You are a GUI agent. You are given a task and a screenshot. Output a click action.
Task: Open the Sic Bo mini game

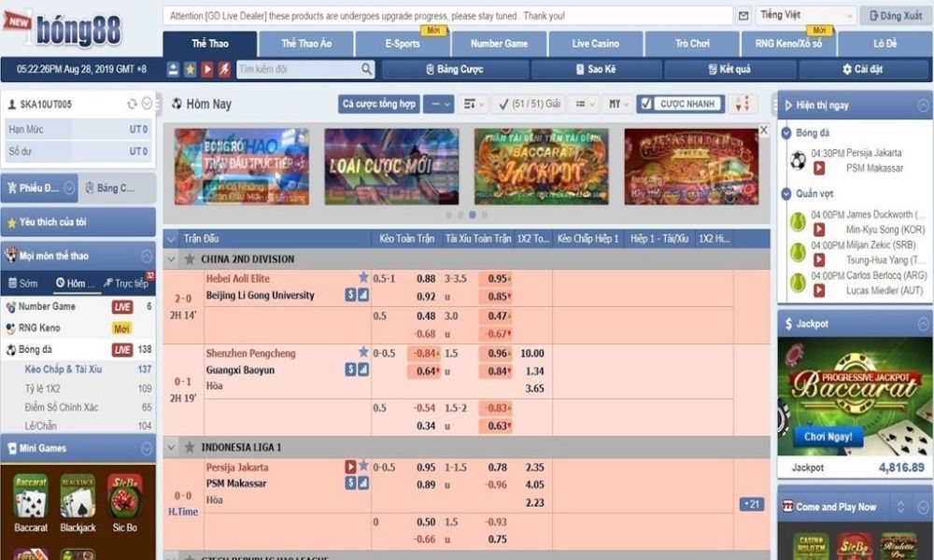pyautogui.click(x=124, y=503)
